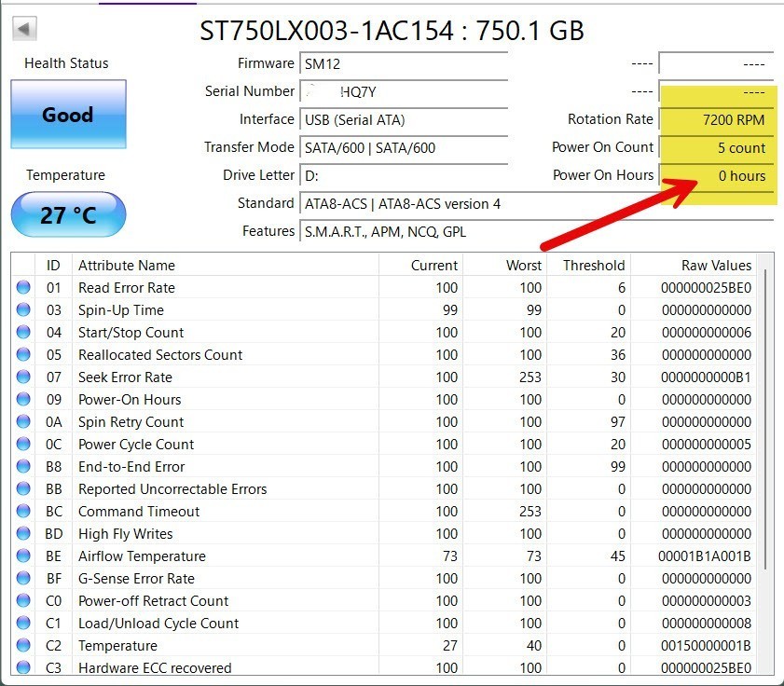Click the Drive Letter field D:
The image size is (784, 686).
point(404,175)
